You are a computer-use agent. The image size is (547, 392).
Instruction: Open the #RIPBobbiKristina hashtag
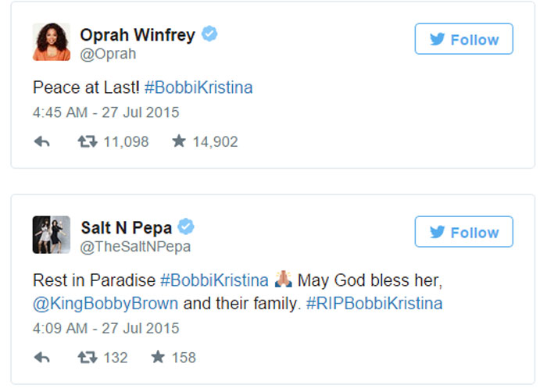(374, 304)
